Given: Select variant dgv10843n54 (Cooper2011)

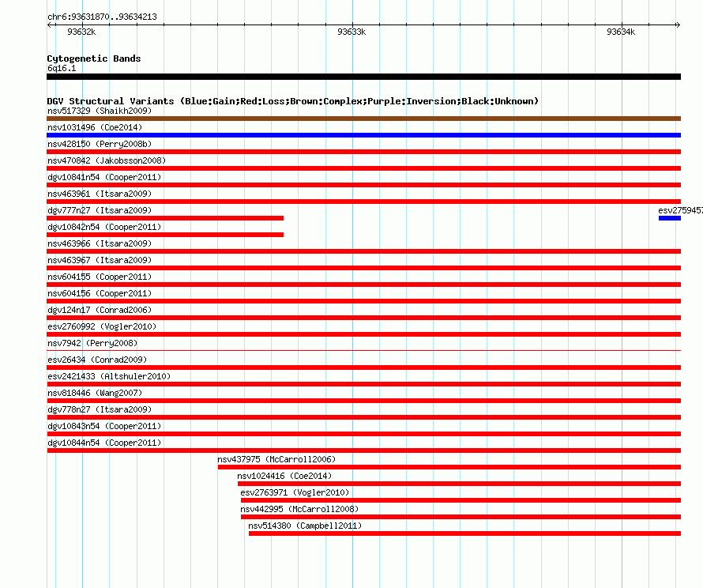Looking at the screenshot, I should 104,426.
